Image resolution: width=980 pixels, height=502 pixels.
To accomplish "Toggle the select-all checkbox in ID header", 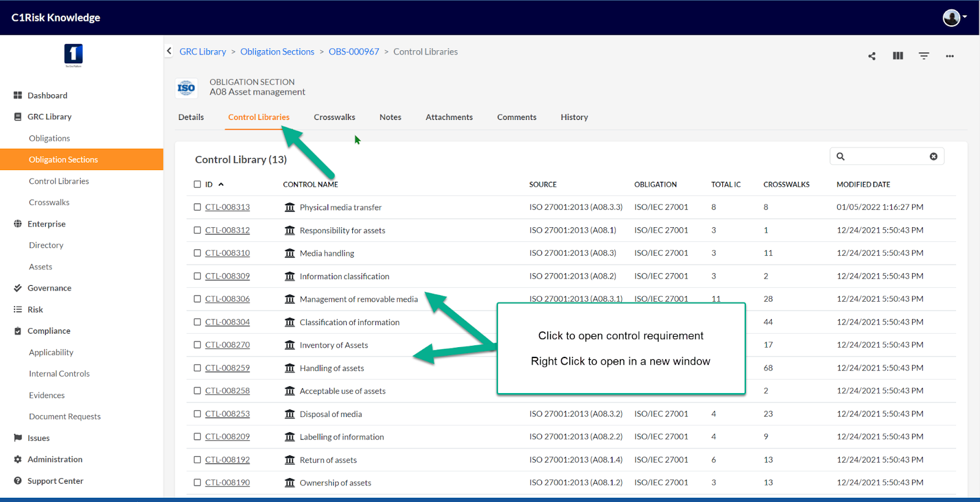I will coord(197,184).
